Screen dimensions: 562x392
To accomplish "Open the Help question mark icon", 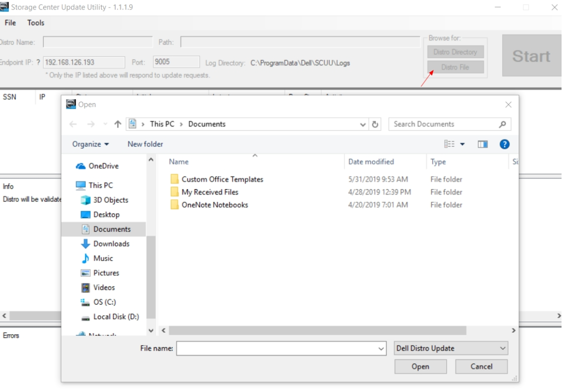I will tap(504, 144).
